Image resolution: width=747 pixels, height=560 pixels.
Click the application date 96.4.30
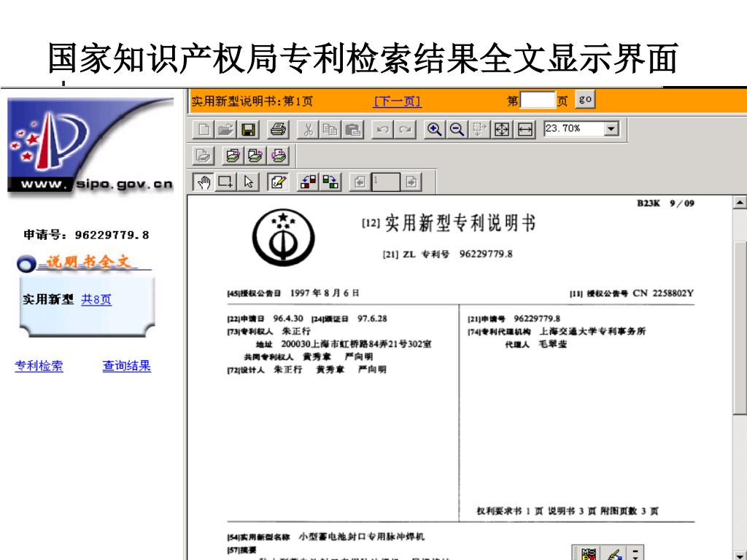287,318
